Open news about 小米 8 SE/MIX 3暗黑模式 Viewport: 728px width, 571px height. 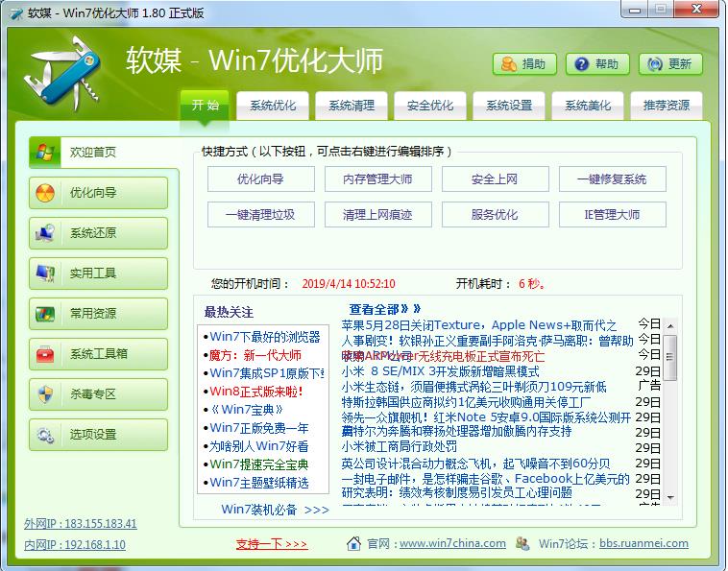click(441, 371)
